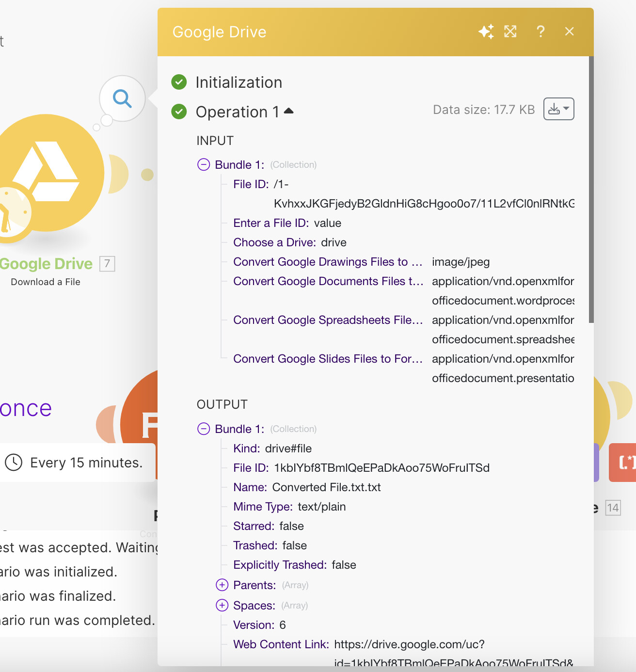
Task: Click the magnifier inspector bubble
Action: pos(122,98)
